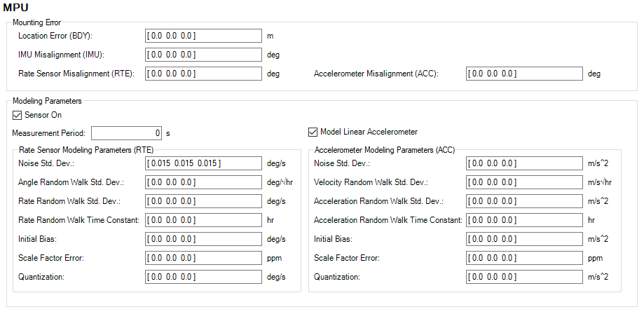Click the Rate Sensor Scale Factor Error field
The height and width of the screenshot is (314, 644).
(203, 258)
